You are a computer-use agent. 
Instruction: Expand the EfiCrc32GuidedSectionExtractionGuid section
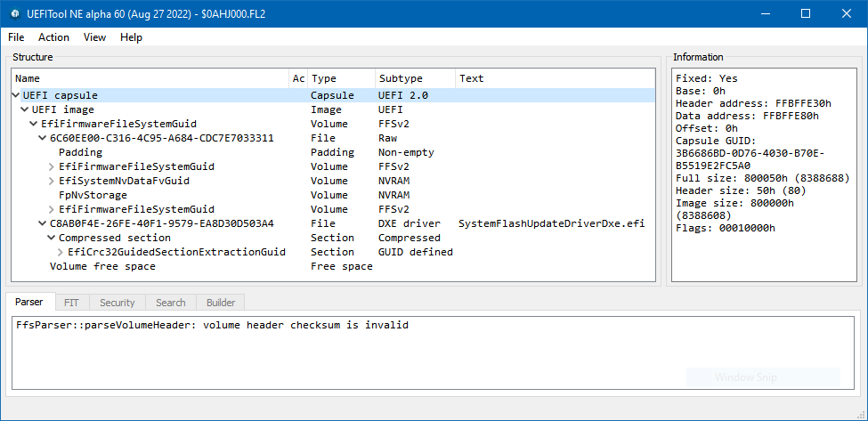coord(61,252)
